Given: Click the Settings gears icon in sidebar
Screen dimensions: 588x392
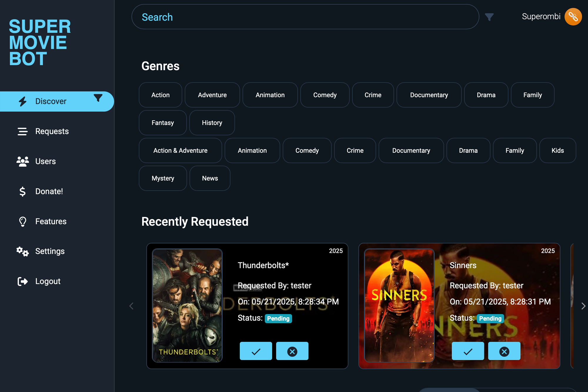Looking at the screenshot, I should [x=22, y=251].
